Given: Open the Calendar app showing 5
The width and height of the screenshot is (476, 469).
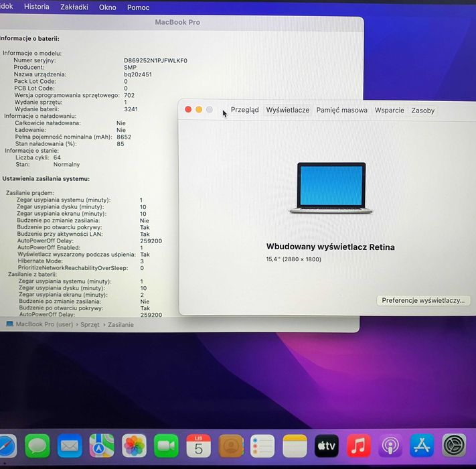Looking at the screenshot, I should click(198, 446).
